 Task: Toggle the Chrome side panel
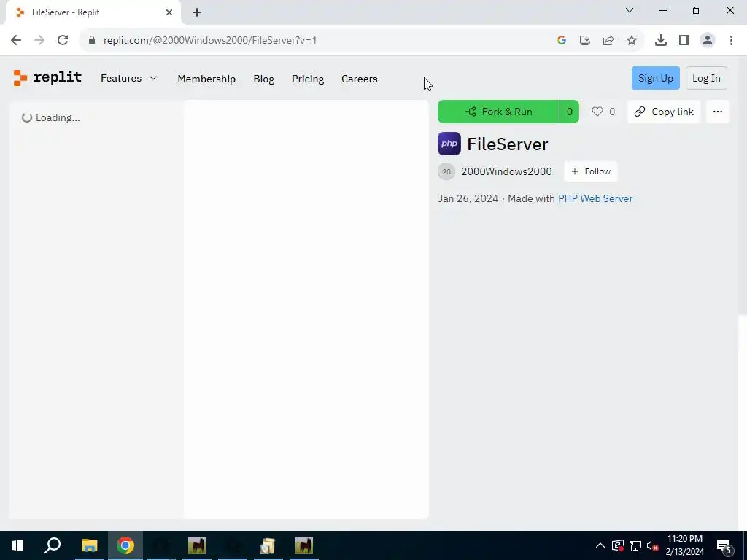[684, 41]
